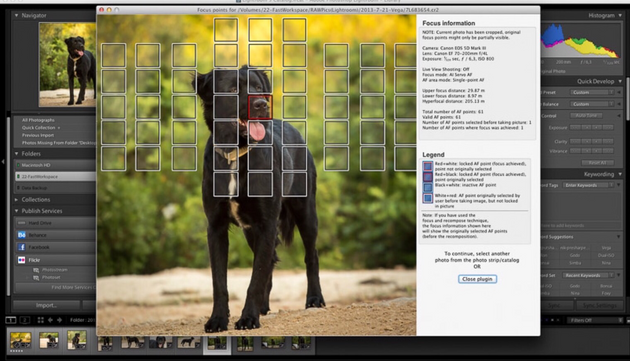Screen dimensions: 630x361
Task: Select the highlighted selected filmstrip thumbnail
Action: pos(217,344)
